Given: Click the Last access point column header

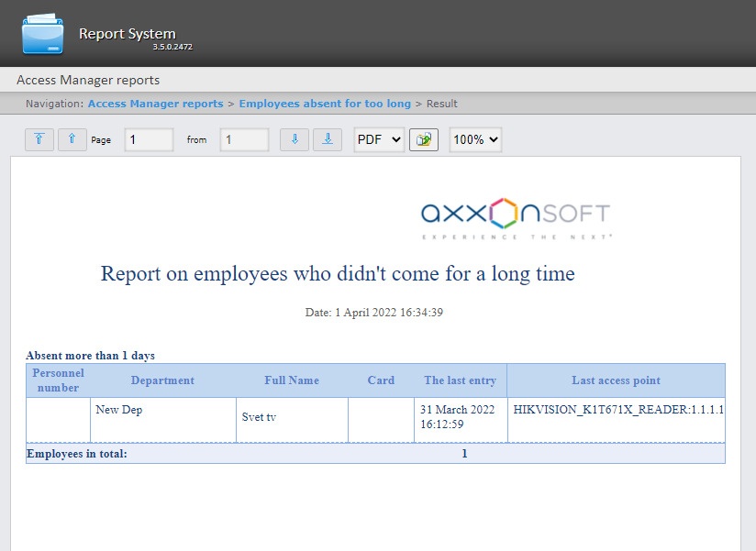Looking at the screenshot, I should tap(616, 380).
